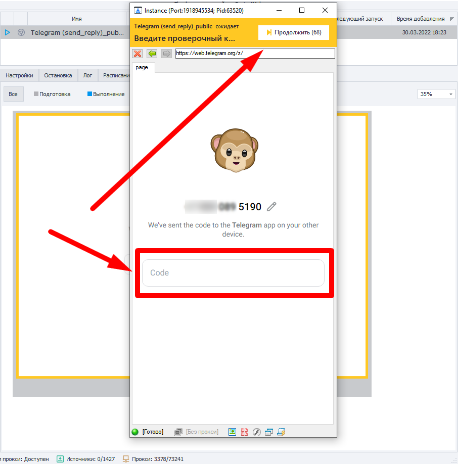Open the Остановка tab

pyautogui.click(x=58, y=75)
